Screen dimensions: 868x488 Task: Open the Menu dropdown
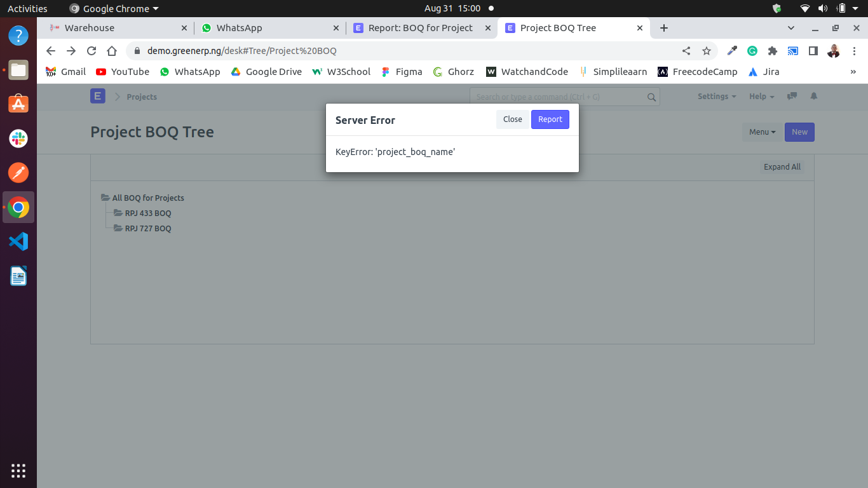pyautogui.click(x=763, y=132)
